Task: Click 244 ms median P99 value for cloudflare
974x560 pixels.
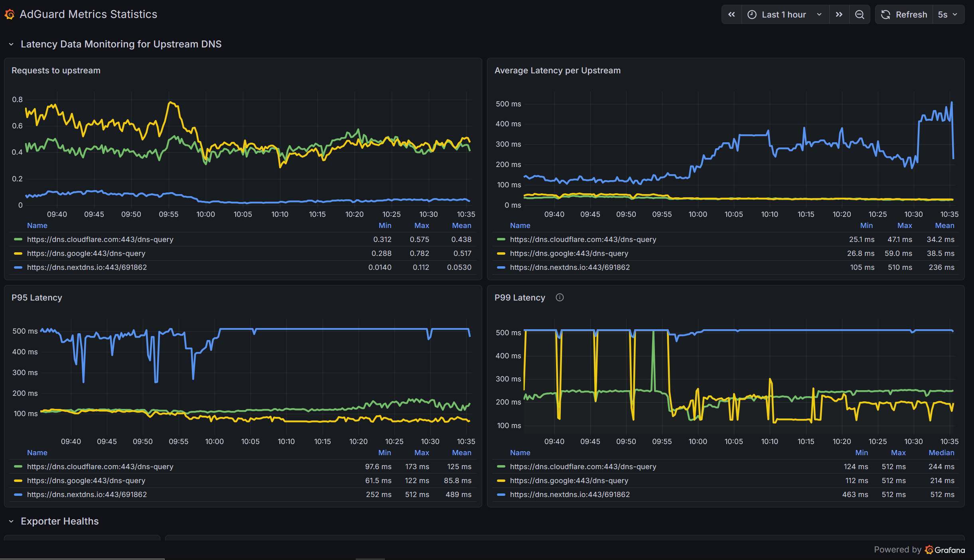Action: (x=941, y=467)
